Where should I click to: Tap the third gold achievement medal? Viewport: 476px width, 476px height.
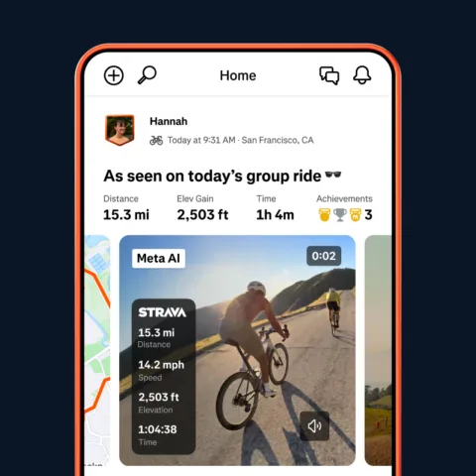pyautogui.click(x=355, y=215)
